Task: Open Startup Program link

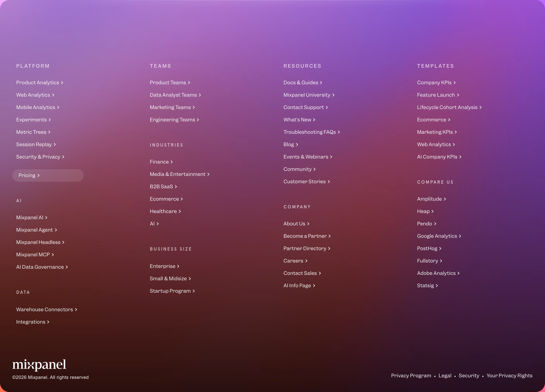Action: [172, 291]
